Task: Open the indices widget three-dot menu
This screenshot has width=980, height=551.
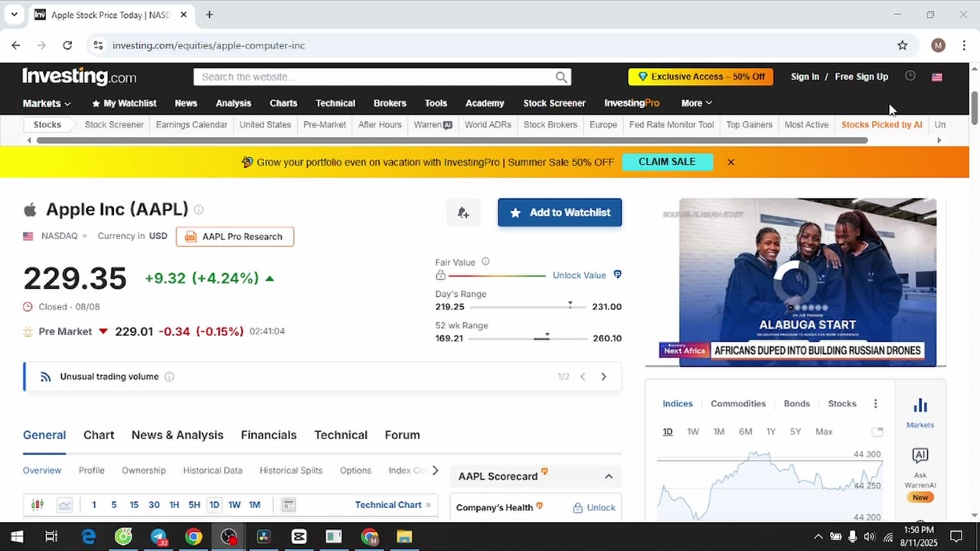Action: (875, 404)
